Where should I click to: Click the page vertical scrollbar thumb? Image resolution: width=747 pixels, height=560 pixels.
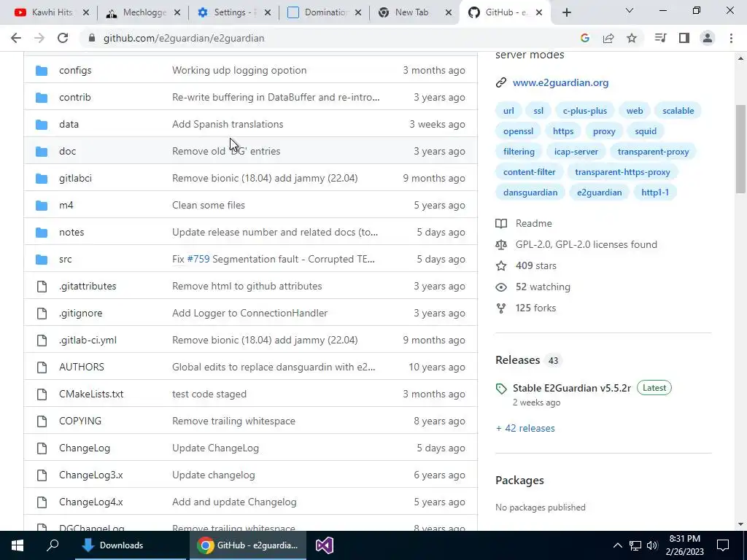click(740, 149)
